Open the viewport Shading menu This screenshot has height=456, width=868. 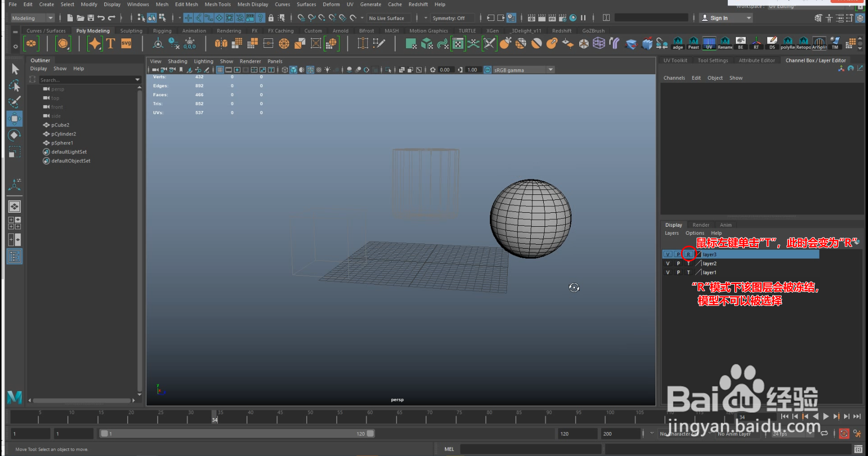pyautogui.click(x=177, y=61)
